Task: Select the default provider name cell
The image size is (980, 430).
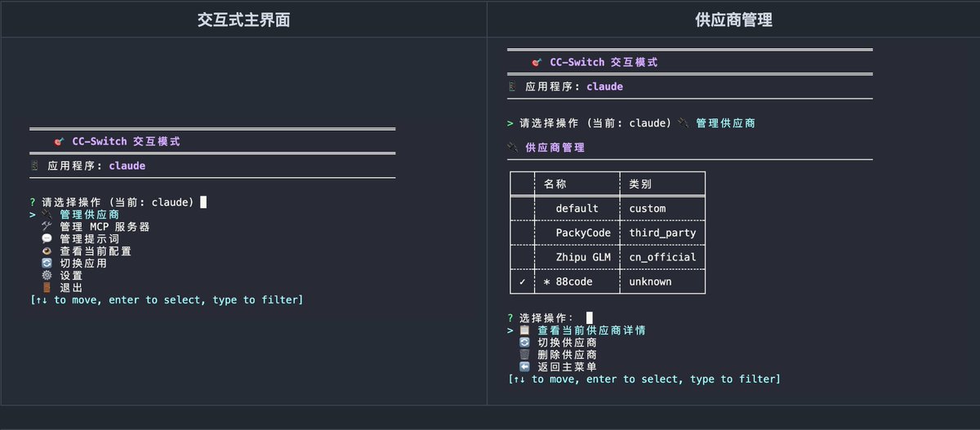Action: [577, 209]
